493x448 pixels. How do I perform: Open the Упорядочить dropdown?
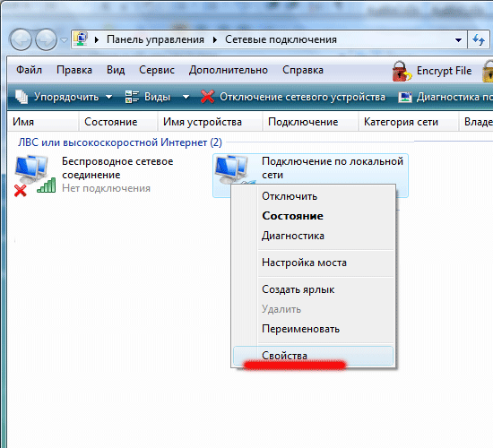(64, 97)
